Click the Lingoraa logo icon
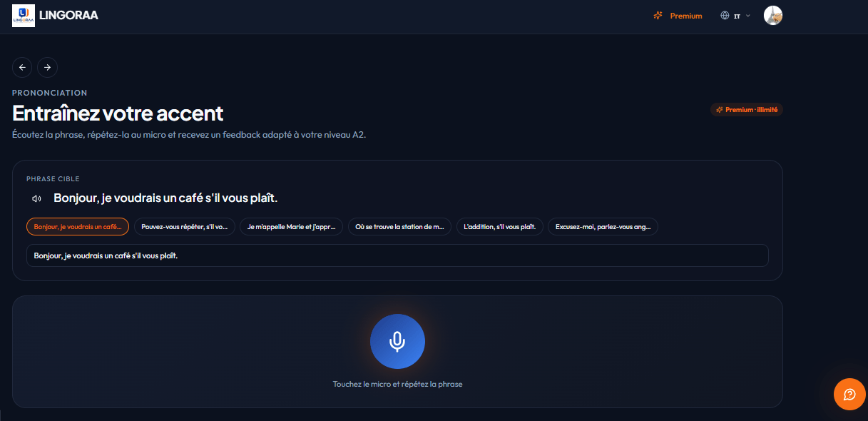This screenshot has height=421, width=868. click(24, 16)
